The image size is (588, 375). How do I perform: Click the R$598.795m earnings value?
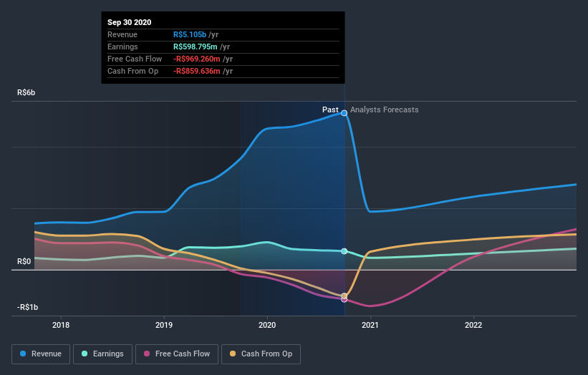click(196, 47)
